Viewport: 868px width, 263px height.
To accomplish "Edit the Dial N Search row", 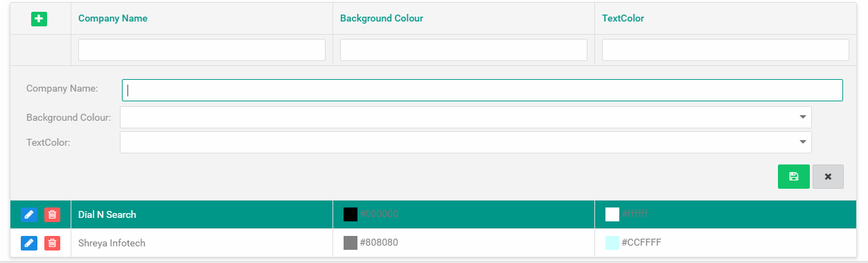I will click(28, 214).
